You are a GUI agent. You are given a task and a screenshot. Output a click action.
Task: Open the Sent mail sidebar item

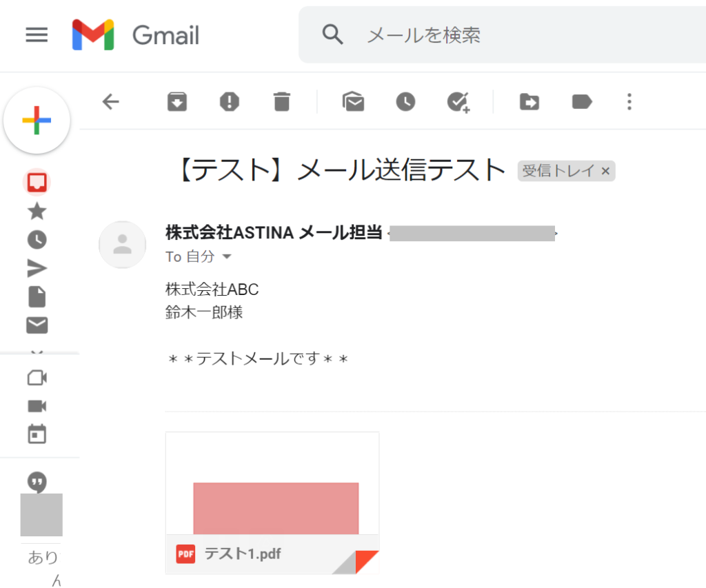[x=37, y=268]
